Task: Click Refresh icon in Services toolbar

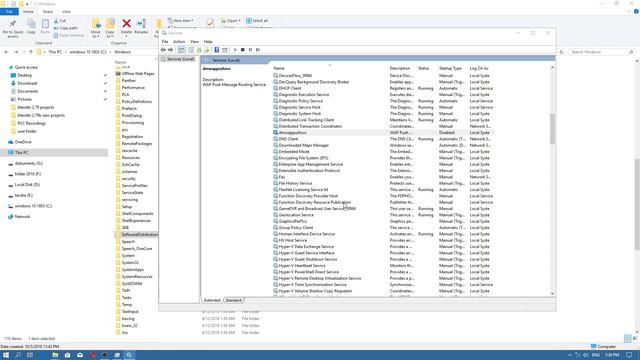Action: [199, 50]
